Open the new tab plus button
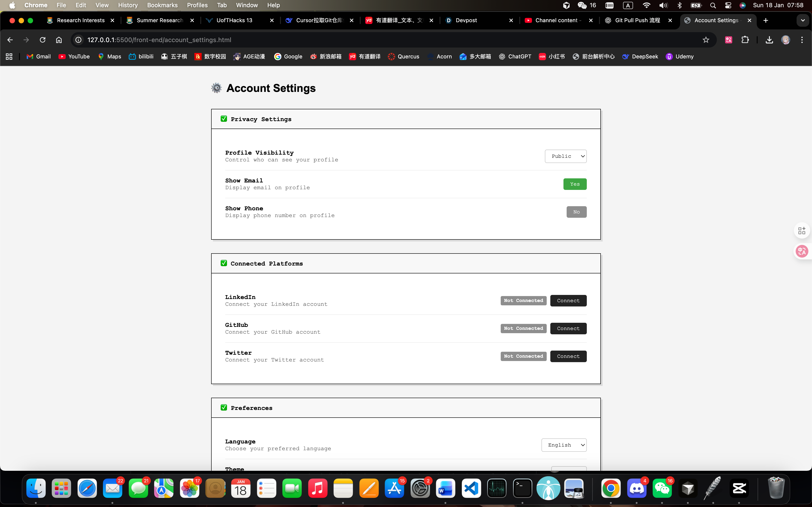 pyautogui.click(x=766, y=20)
